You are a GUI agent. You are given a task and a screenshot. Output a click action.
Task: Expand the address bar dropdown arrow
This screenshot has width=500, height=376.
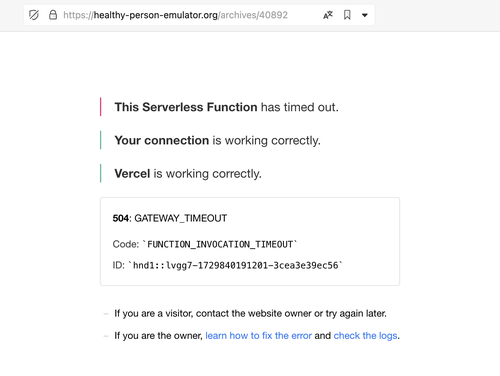365,15
